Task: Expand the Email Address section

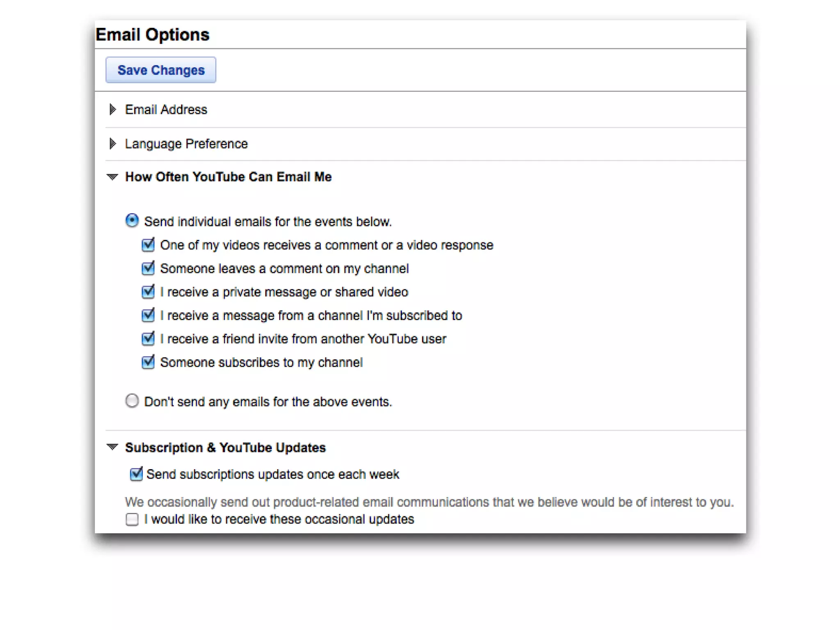Action: coord(113,110)
